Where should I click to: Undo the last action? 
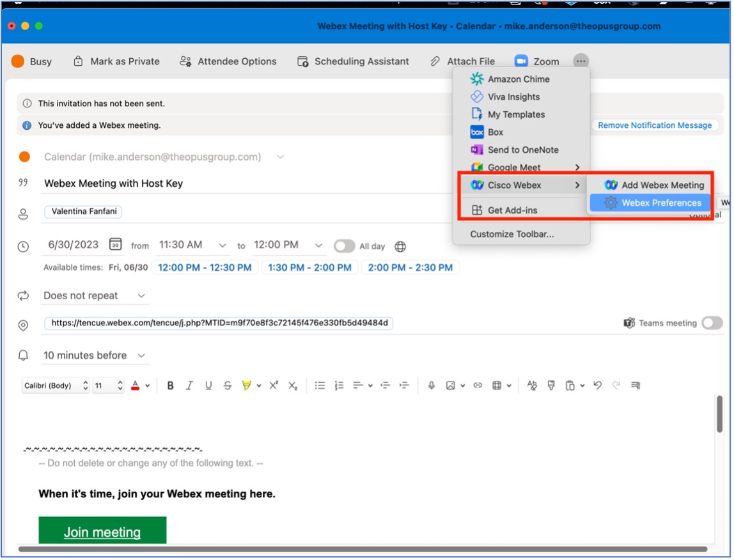598,386
